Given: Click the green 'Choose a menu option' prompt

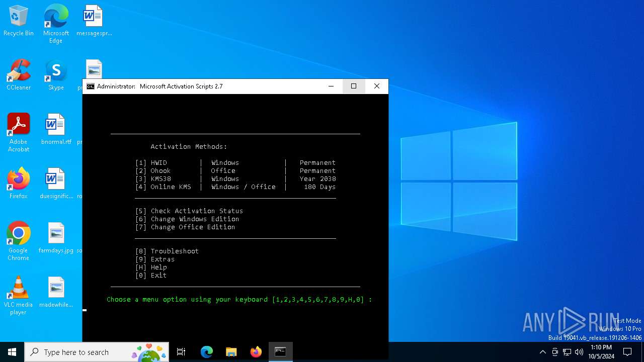Looking at the screenshot, I should click(x=239, y=300).
